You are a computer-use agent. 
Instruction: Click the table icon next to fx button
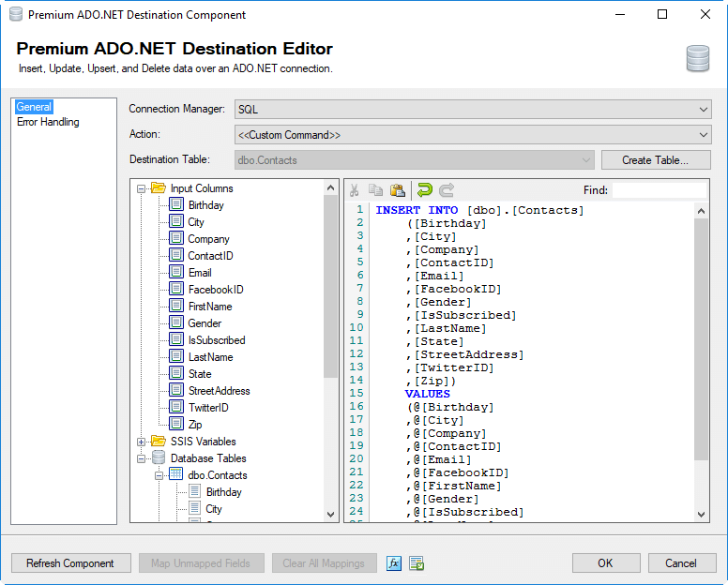pyautogui.click(x=417, y=563)
